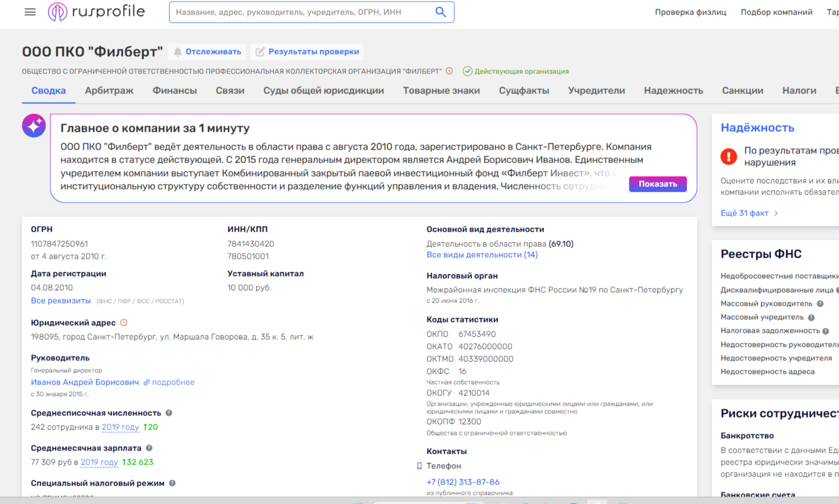The width and height of the screenshot is (839, 504).
Task: Click help icon next to Среднесписочная численность
Action: pos(169,413)
